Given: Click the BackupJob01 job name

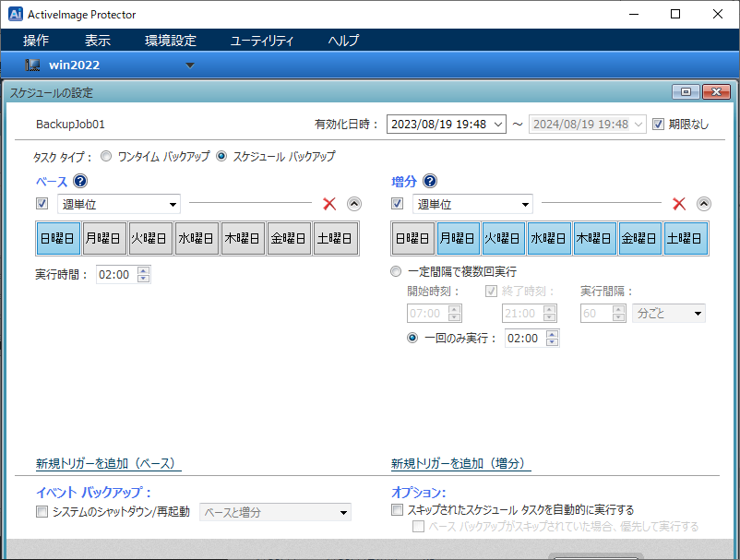Looking at the screenshot, I should tap(70, 124).
